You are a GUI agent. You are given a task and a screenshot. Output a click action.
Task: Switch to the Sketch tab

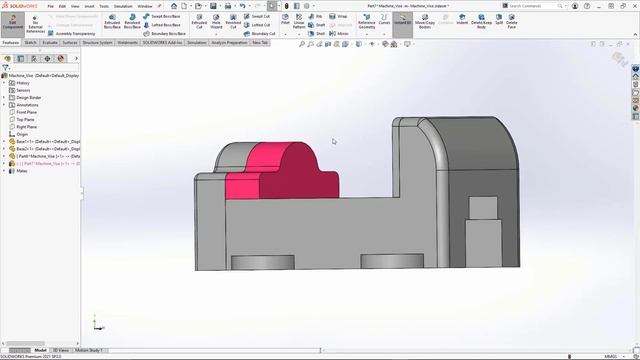30,42
